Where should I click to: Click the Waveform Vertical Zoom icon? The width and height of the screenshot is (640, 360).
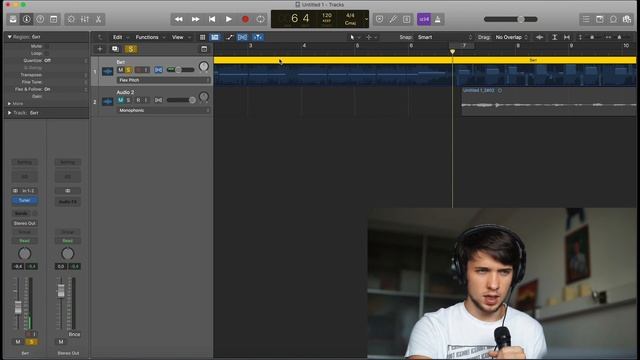(540, 37)
